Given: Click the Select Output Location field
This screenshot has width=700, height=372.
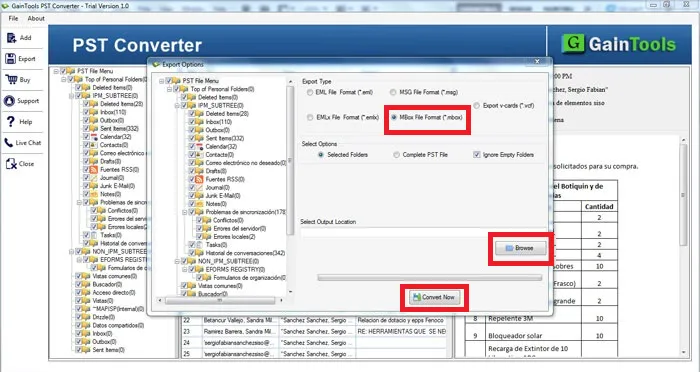Looking at the screenshot, I should pos(423,232).
